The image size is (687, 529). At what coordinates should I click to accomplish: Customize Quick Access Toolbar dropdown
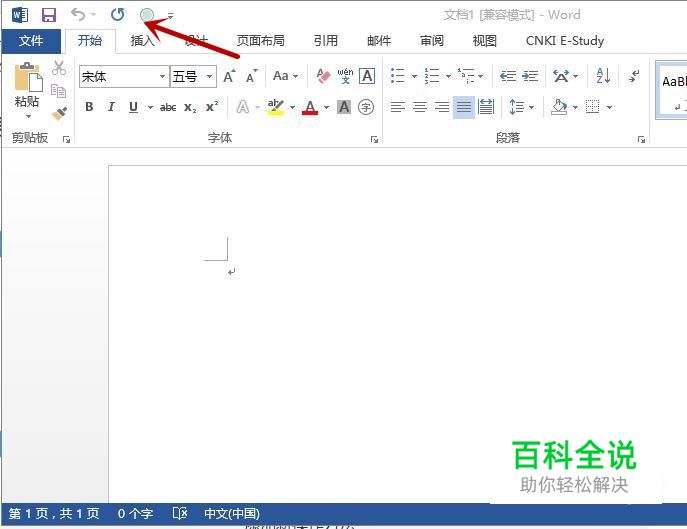coord(170,16)
